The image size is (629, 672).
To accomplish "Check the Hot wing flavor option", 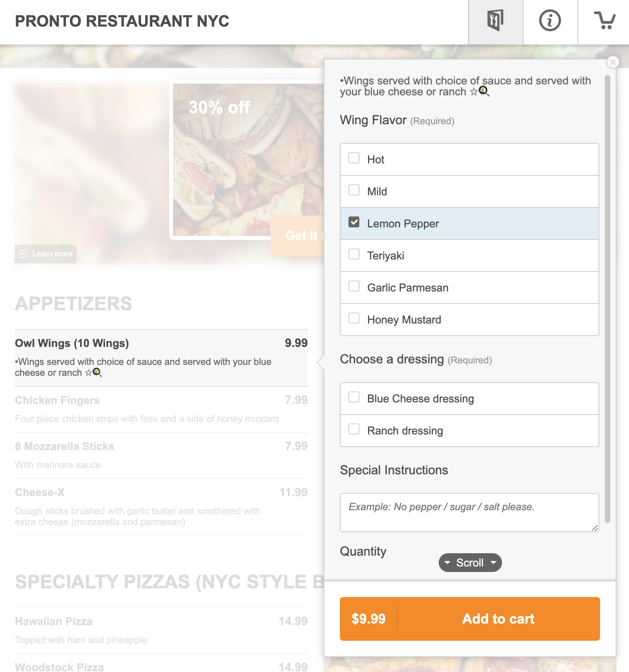I will 354,158.
